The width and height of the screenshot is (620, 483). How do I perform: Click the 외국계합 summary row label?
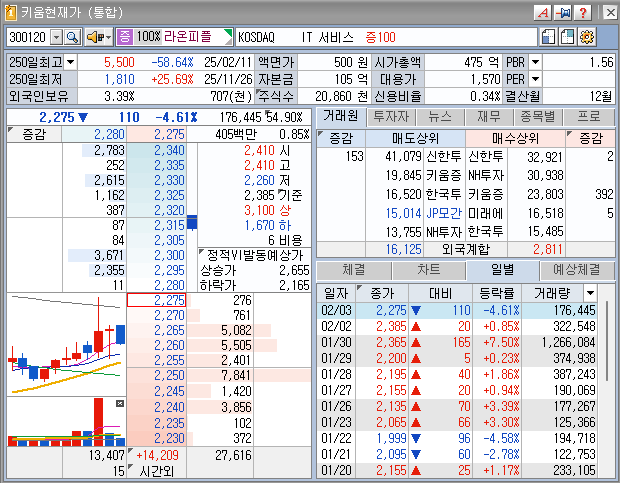(465, 249)
